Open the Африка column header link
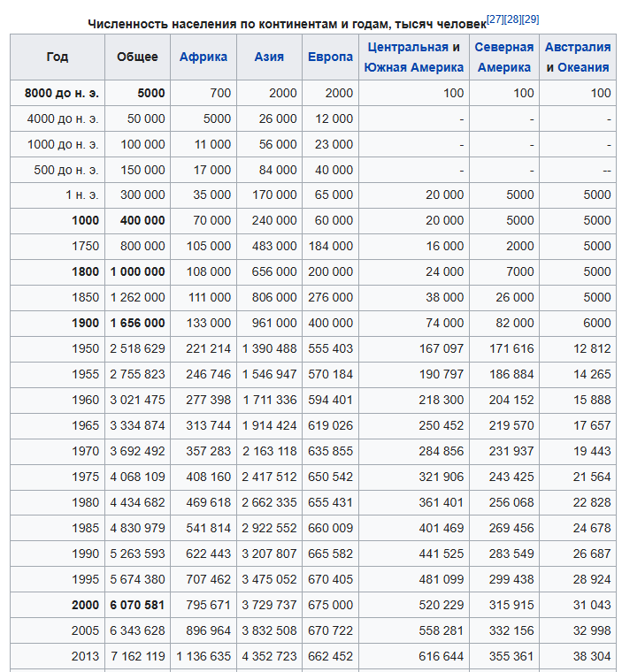This screenshot has width=622, height=672. (203, 57)
